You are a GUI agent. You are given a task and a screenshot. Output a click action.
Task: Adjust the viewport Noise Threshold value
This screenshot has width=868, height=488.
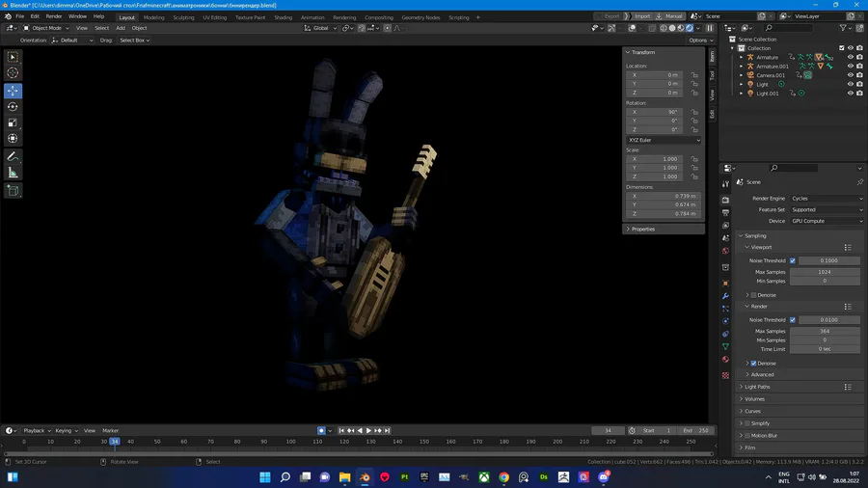pos(828,260)
